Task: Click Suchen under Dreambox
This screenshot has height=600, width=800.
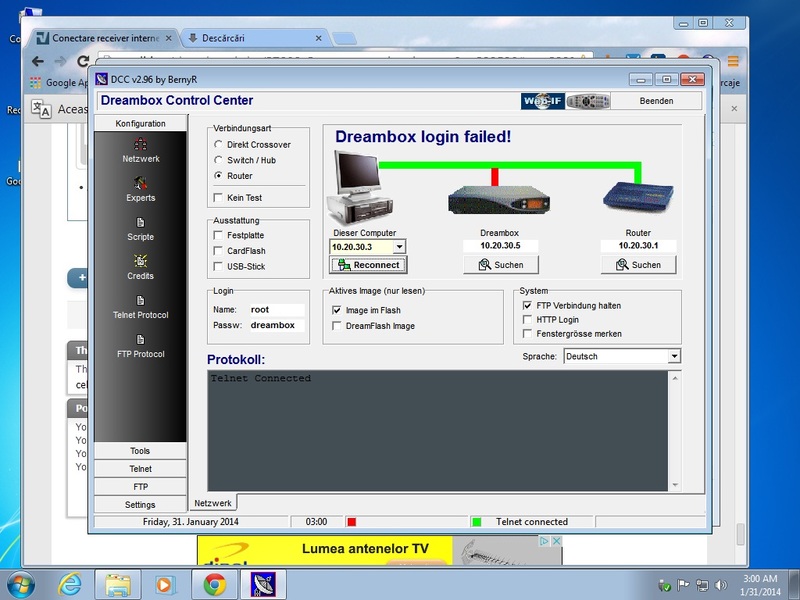Action: click(501, 265)
